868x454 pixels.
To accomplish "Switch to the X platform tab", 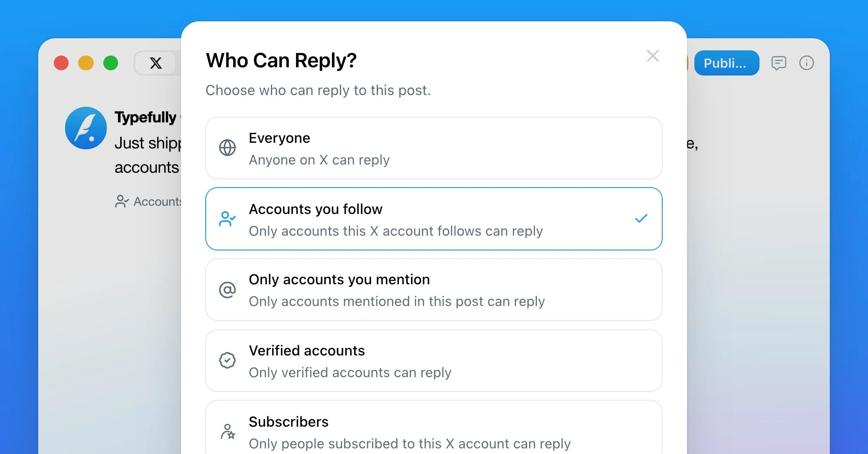I will [x=156, y=63].
